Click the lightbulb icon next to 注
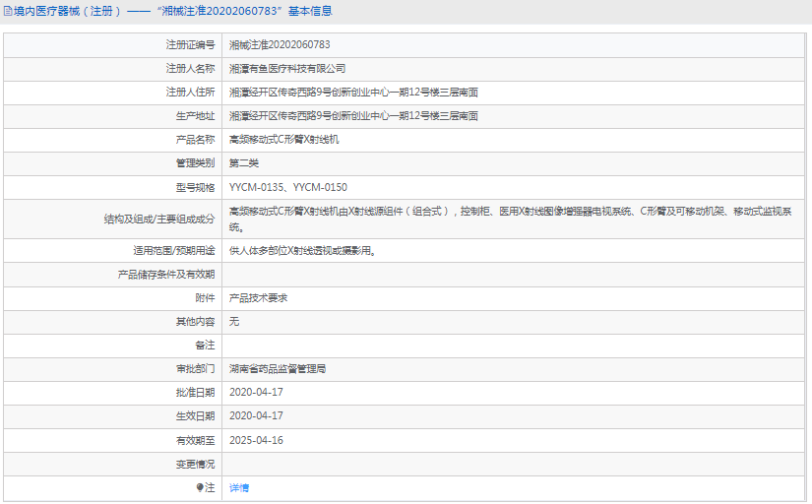This screenshot has height=504, width=812. (x=200, y=487)
